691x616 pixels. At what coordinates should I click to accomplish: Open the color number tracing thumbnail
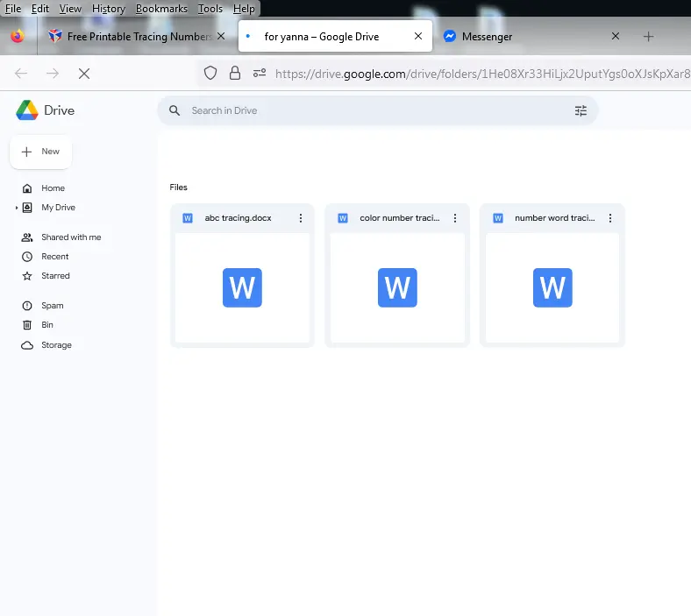397,287
